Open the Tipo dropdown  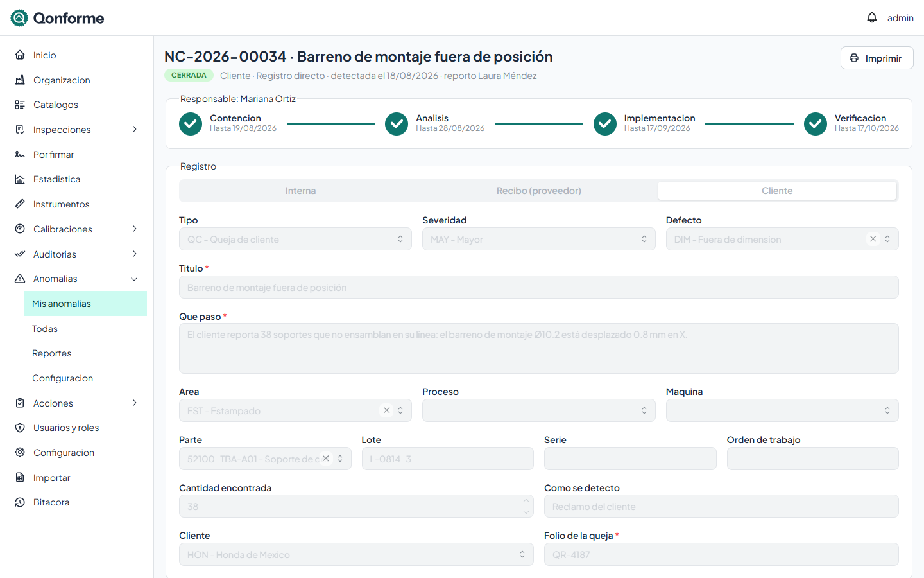[295, 239]
